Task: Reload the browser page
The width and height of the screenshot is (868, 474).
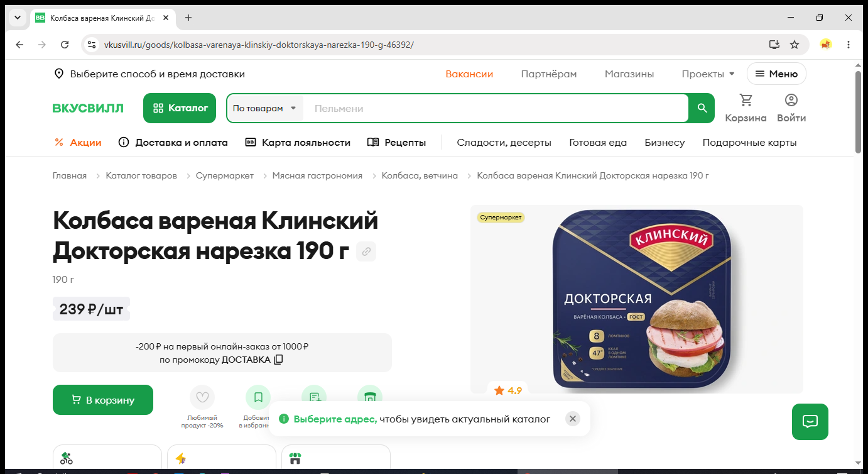Action: [x=65, y=45]
